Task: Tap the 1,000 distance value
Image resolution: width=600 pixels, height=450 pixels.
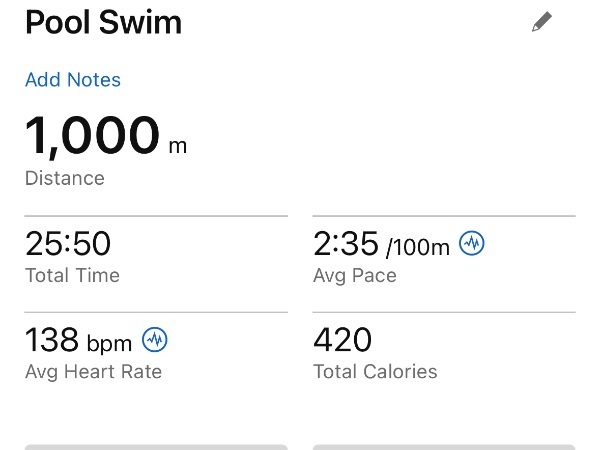Action: tap(92, 136)
